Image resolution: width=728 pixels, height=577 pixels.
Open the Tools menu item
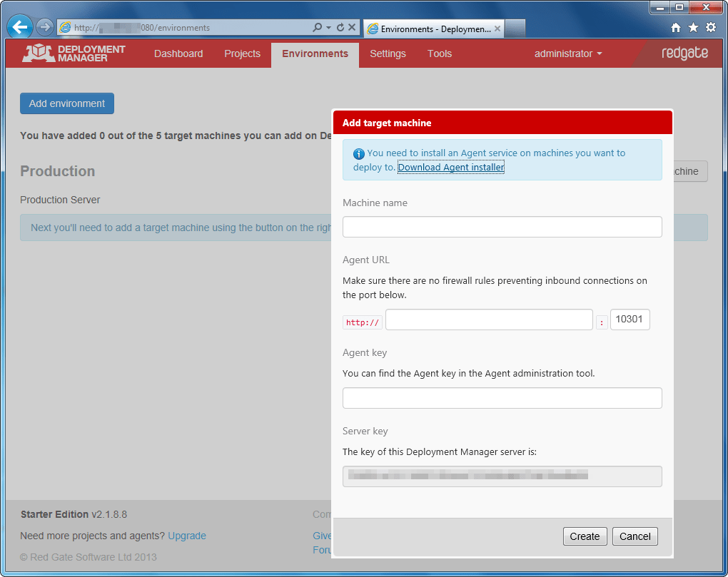point(439,53)
